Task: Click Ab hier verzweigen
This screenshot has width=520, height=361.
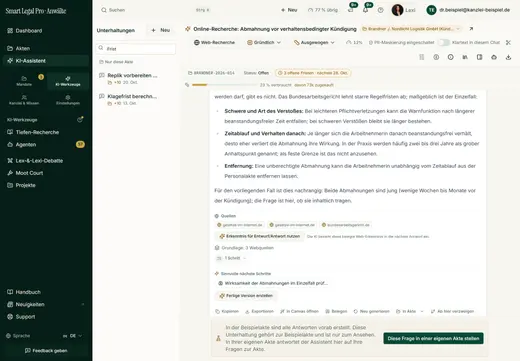Action: tap(452, 311)
